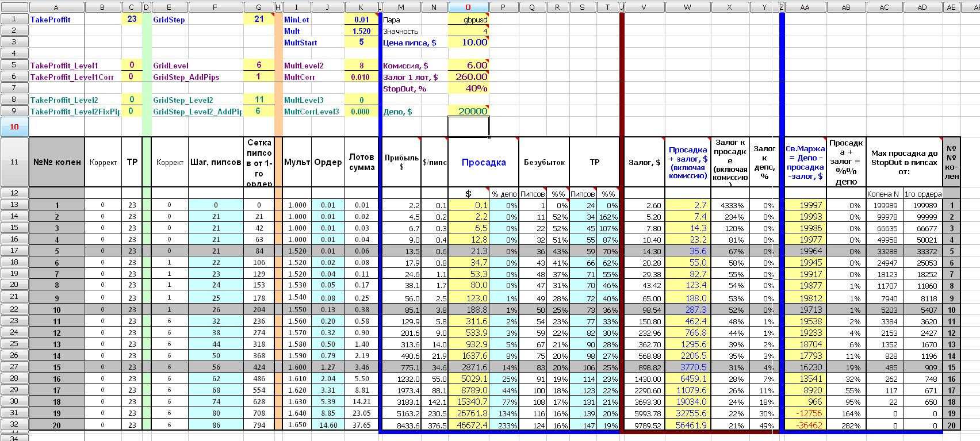Click the pip price value 10.00
The height and width of the screenshot is (441, 980).
[x=468, y=43]
